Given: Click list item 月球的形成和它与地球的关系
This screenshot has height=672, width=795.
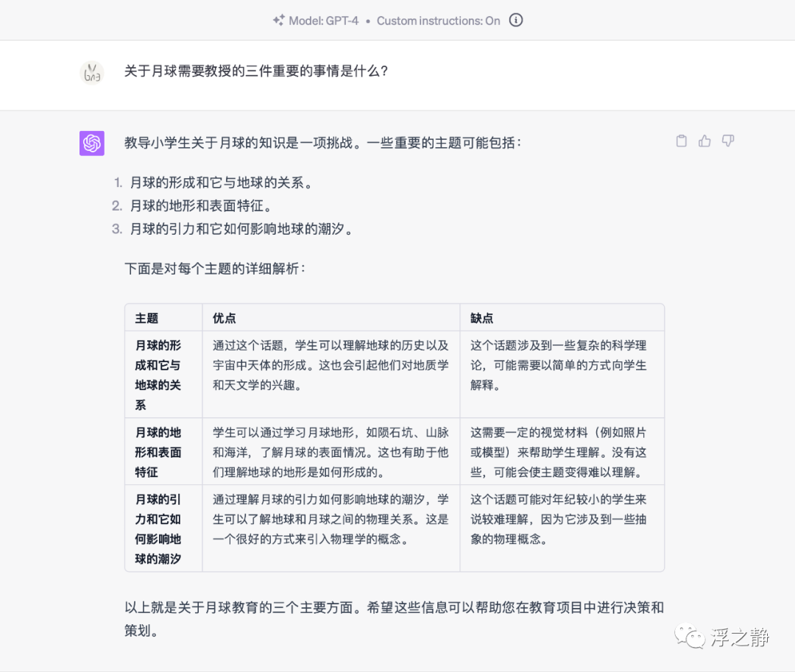Looking at the screenshot, I should click(221, 183).
